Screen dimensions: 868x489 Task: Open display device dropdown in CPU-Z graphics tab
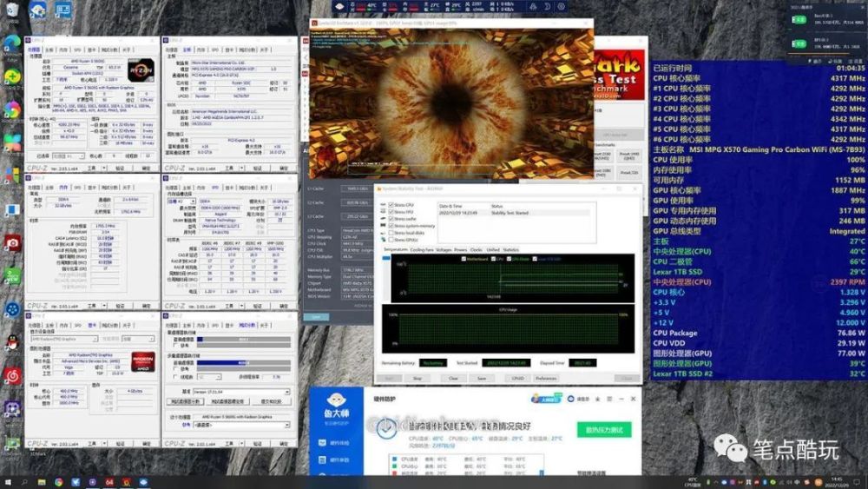64,339
